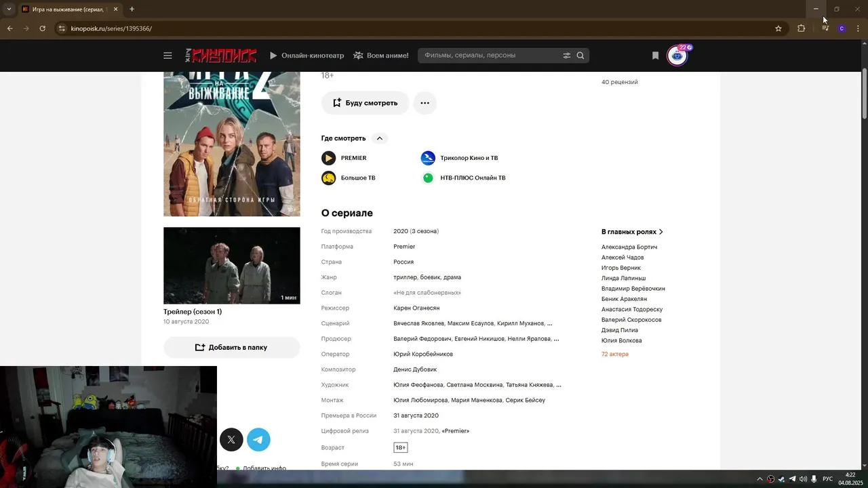Click the Premier platform link
Image resolution: width=868 pixels, height=488 pixels.
click(404, 247)
